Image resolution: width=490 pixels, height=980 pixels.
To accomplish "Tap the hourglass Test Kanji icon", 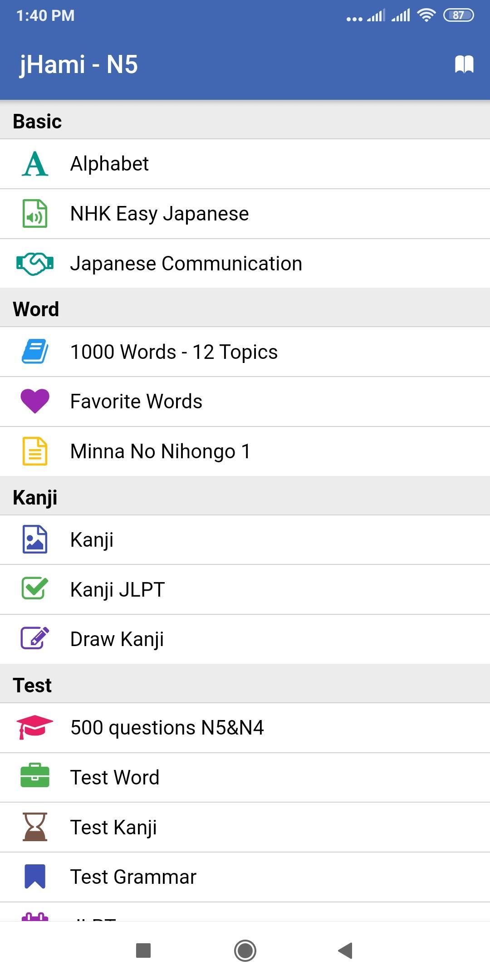I will pos(35,827).
